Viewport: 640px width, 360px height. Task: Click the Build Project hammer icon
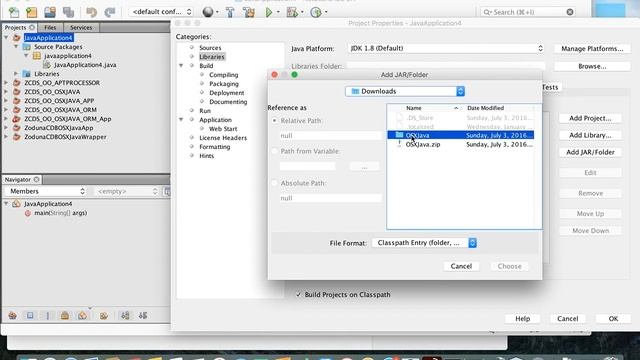pyautogui.click(x=230, y=12)
